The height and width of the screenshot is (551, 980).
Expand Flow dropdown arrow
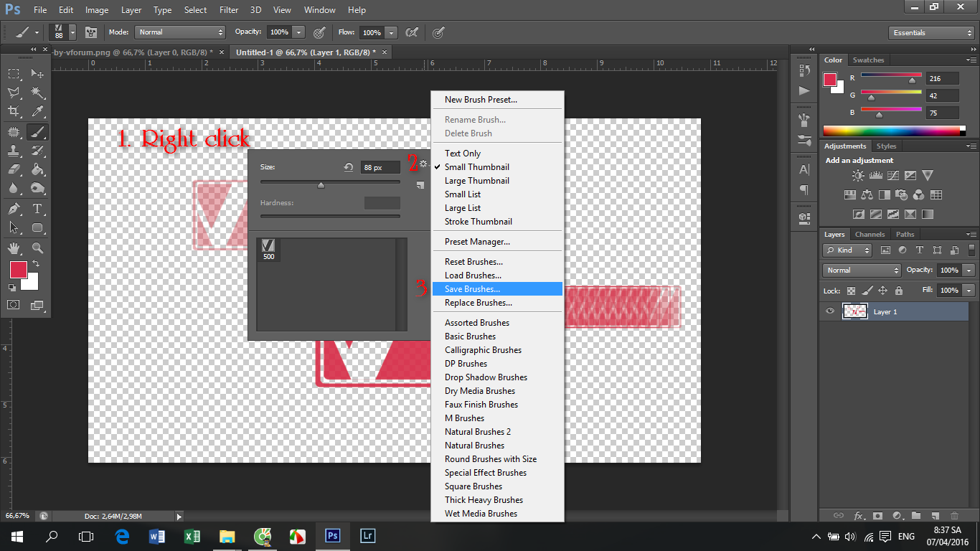pos(391,32)
